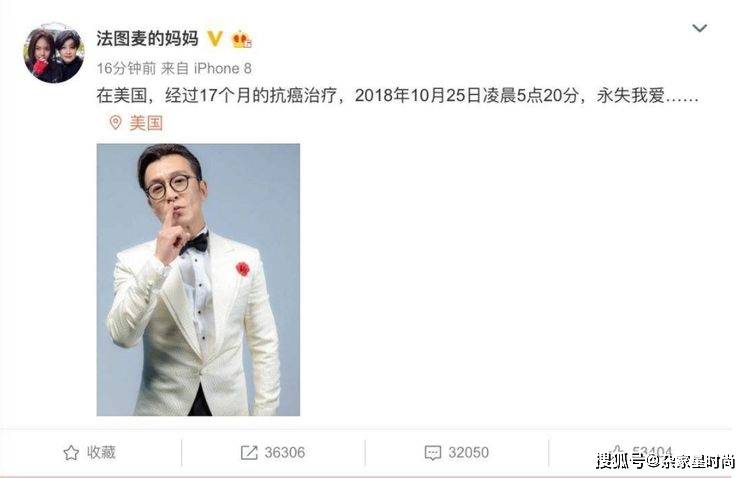Click the star favorite icon
The image size is (750, 478).
point(71,452)
